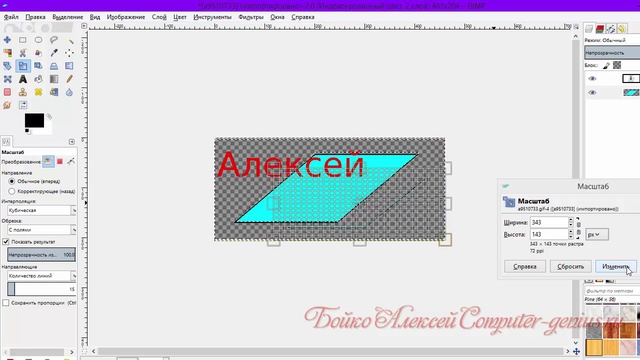Select the Move tool in toolbox

[x=7, y=40]
